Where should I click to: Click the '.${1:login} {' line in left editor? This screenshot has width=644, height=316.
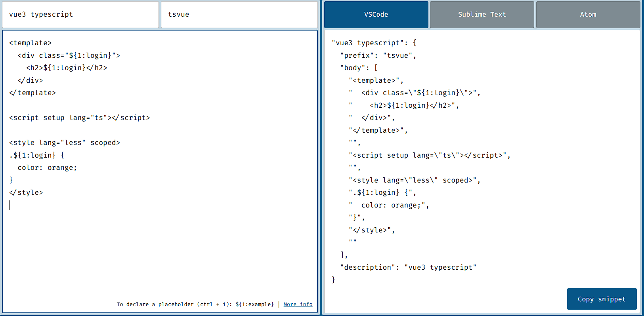click(x=36, y=155)
